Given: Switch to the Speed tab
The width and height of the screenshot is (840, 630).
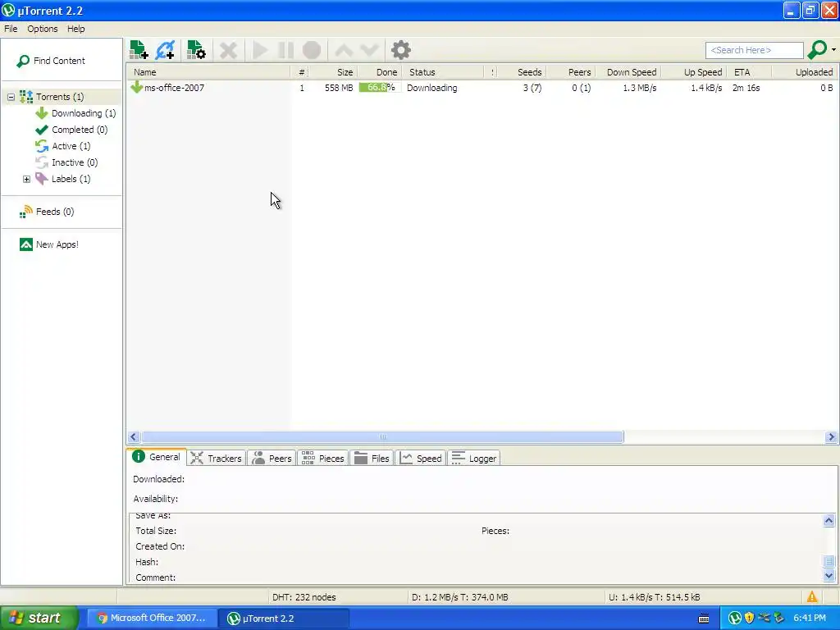Looking at the screenshot, I should click(x=421, y=459).
